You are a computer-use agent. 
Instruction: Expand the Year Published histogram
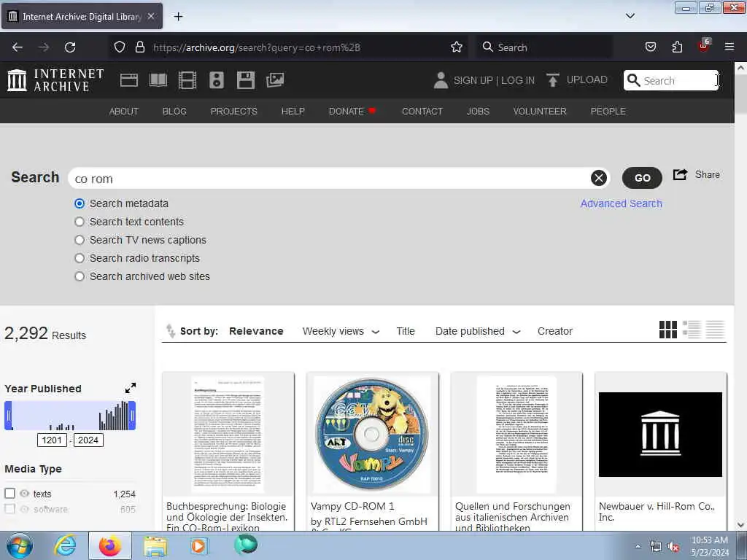[x=131, y=388]
